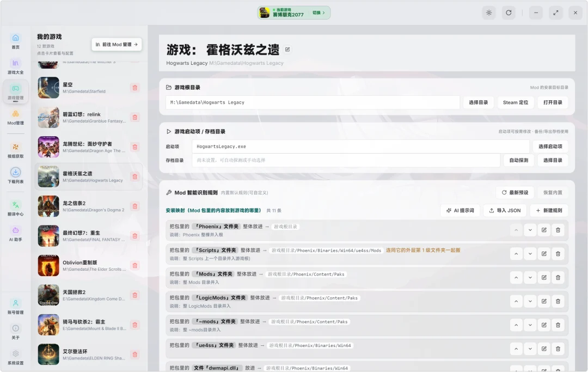Viewport: 588px width, 372px height.
Task: Edit the ~mods folder rule
Action: 544,325
